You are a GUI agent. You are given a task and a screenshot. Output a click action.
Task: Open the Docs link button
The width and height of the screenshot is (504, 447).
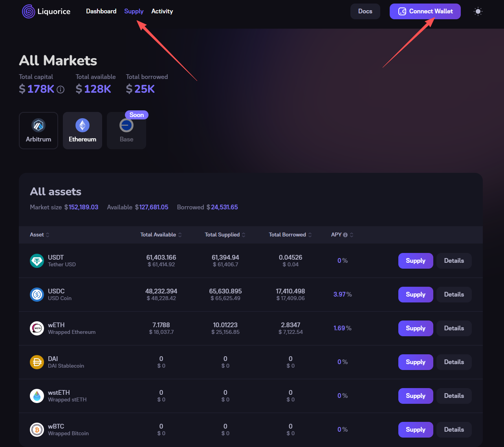[365, 11]
